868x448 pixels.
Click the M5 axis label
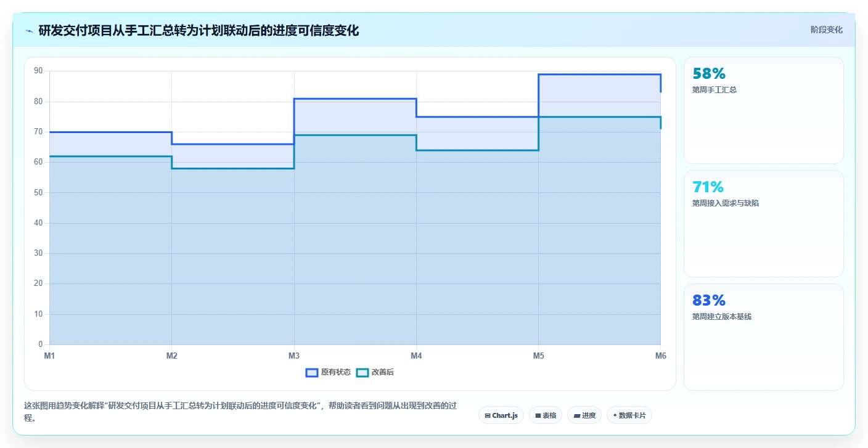tap(539, 356)
